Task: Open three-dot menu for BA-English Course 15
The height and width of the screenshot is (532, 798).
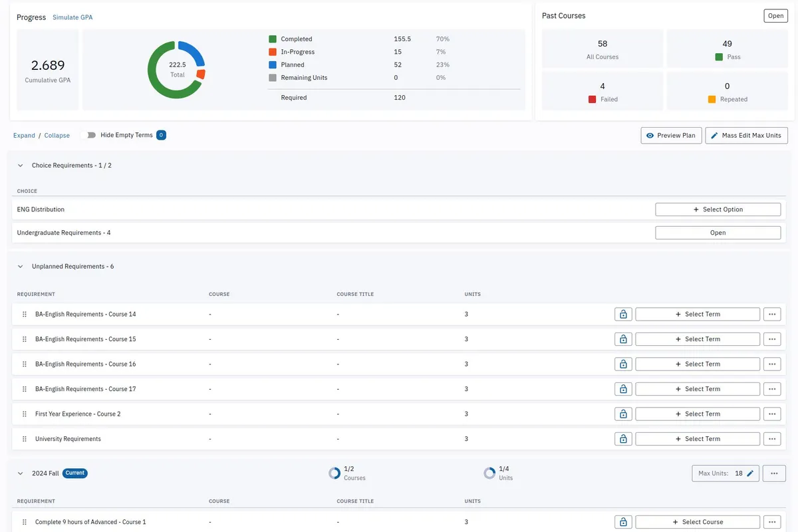Action: click(771, 339)
